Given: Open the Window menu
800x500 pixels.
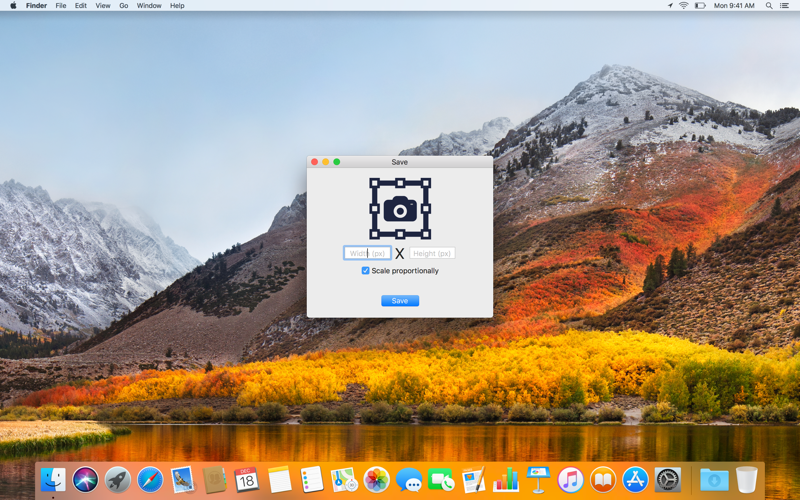Looking at the screenshot, I should (x=149, y=6).
